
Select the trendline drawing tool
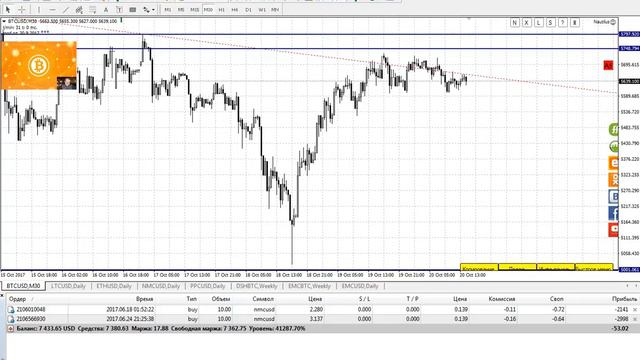click(66, 9)
